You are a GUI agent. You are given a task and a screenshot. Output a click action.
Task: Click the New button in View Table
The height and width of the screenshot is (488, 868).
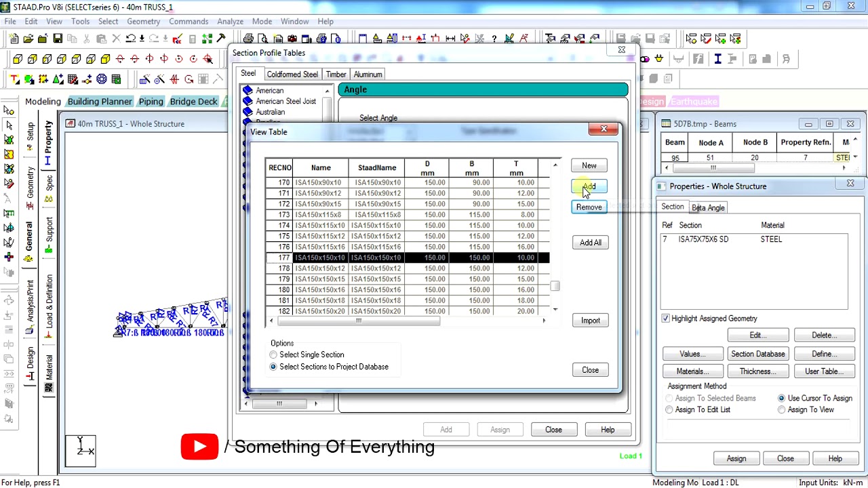pos(589,165)
